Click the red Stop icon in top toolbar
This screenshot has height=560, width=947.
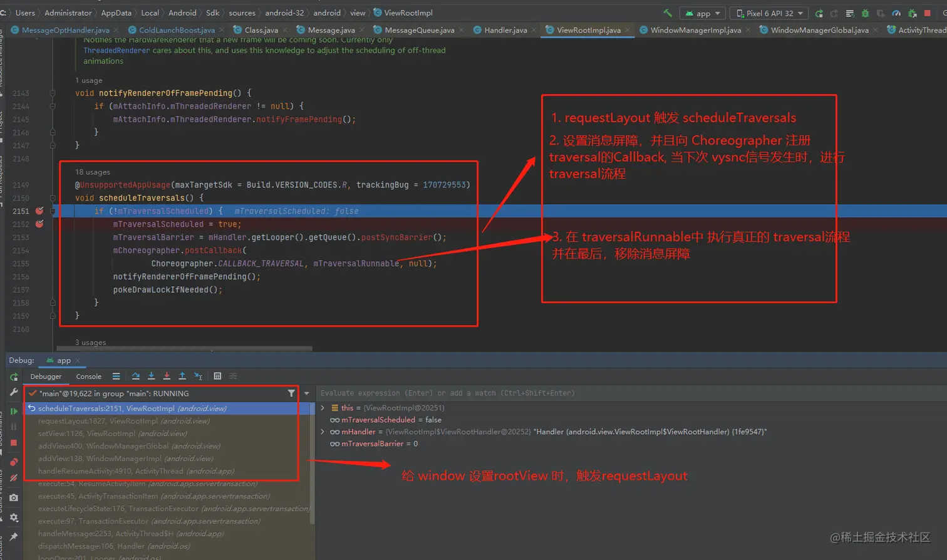click(928, 13)
